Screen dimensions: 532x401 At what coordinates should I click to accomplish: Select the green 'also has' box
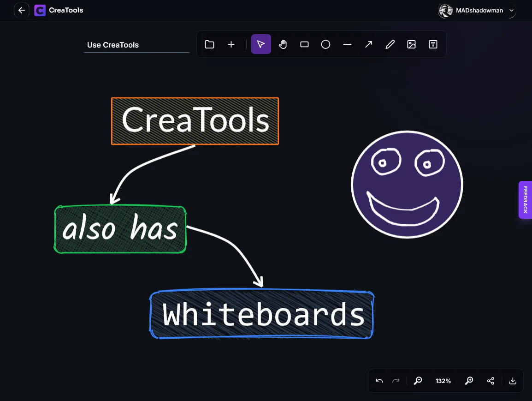tap(120, 229)
